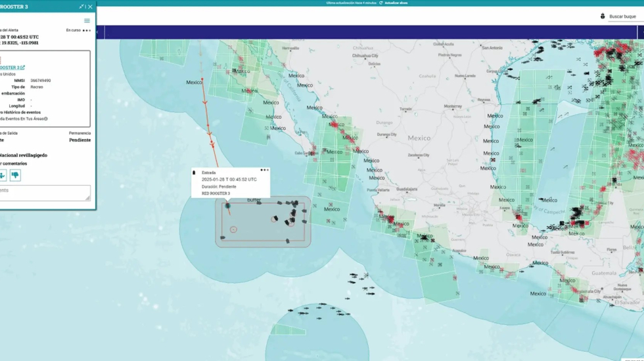Click the 'Guatemala' country label on map
The width and height of the screenshot is (644, 361).
pos(604,273)
